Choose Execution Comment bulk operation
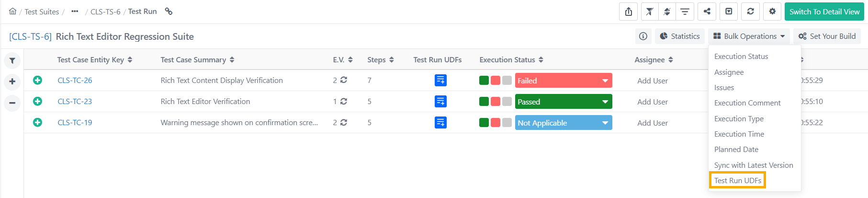 point(747,103)
